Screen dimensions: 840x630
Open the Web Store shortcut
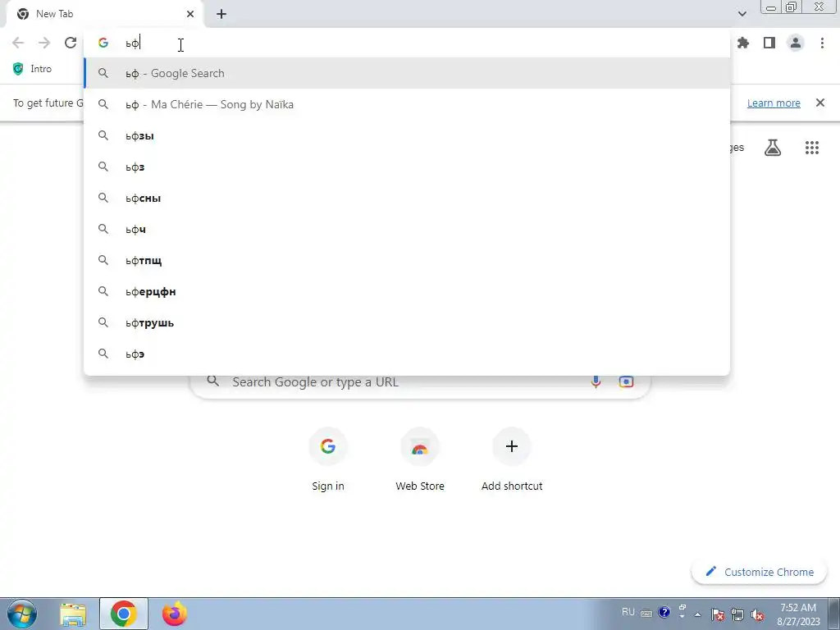[420, 459]
